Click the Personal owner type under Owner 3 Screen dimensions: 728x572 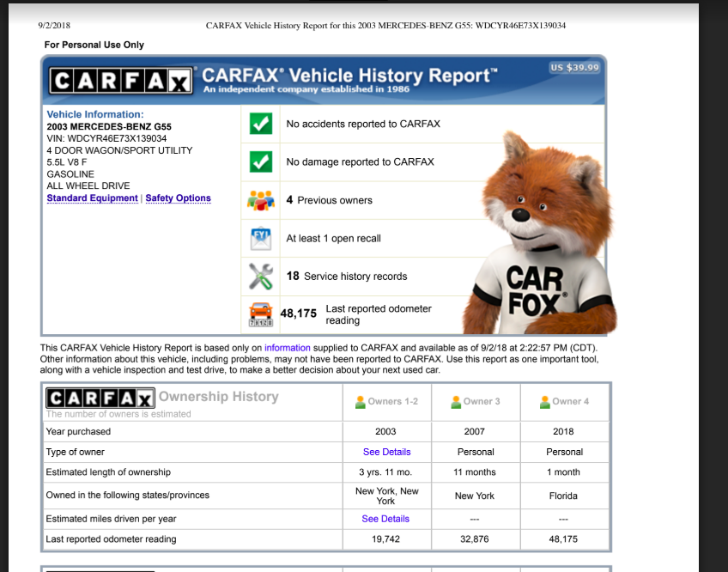click(476, 452)
